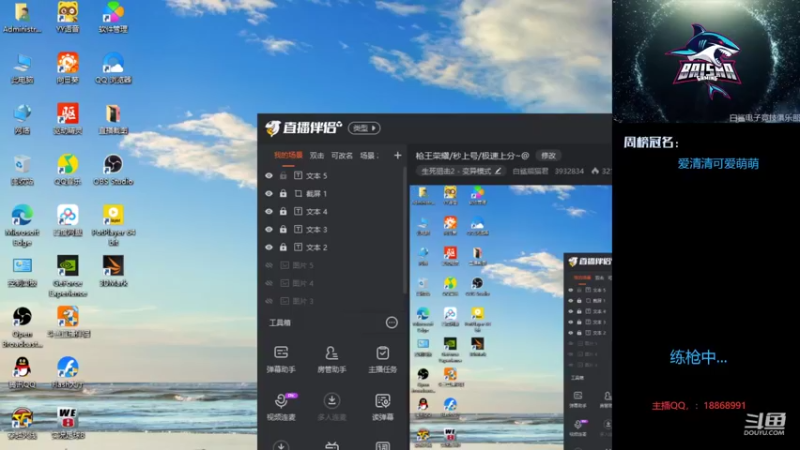Viewport: 800px width, 450px height.
Task: Launch the 驱动精灵 desktop shortcut
Action: pyautogui.click(x=67, y=118)
